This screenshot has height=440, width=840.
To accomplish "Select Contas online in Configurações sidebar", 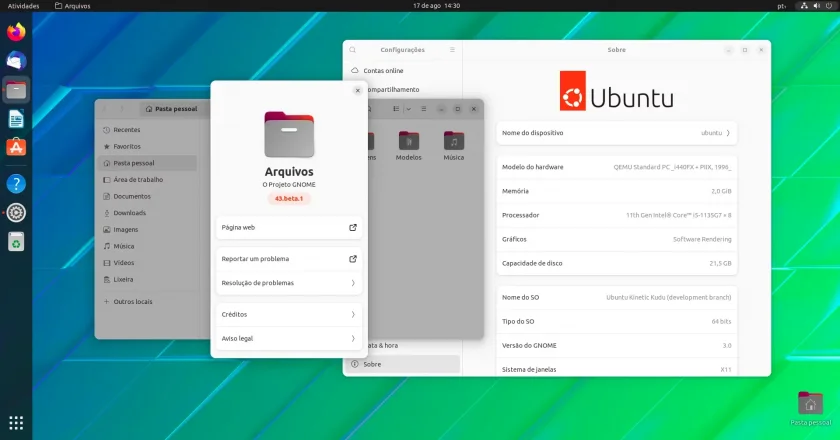I will 403,71.
